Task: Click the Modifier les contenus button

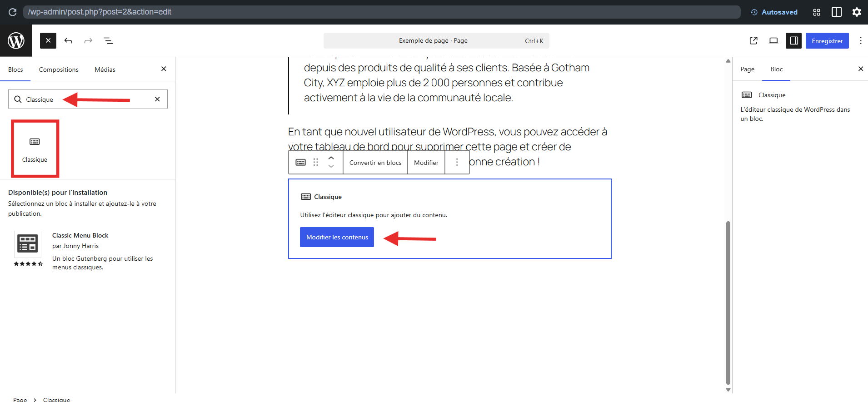Action: click(x=337, y=237)
